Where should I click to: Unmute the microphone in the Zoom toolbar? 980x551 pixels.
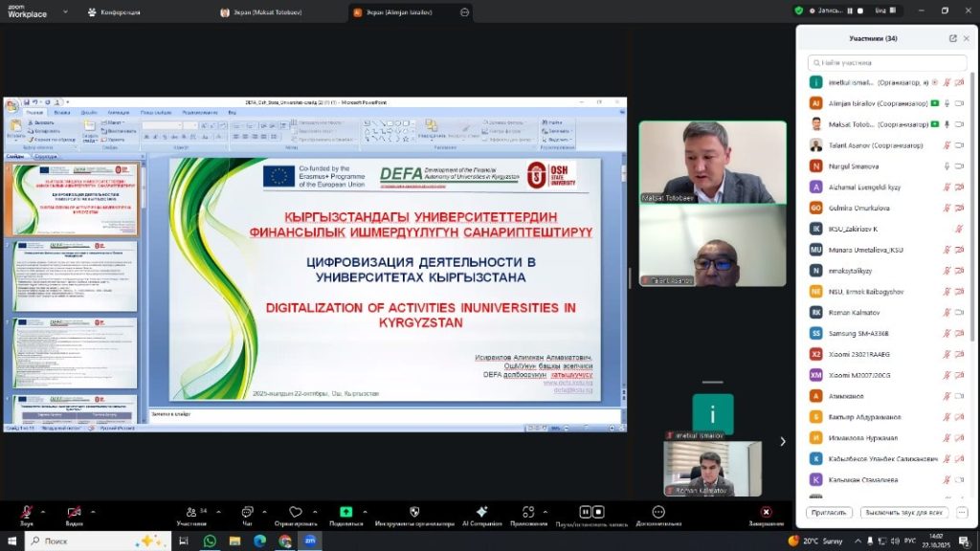[x=27, y=513]
